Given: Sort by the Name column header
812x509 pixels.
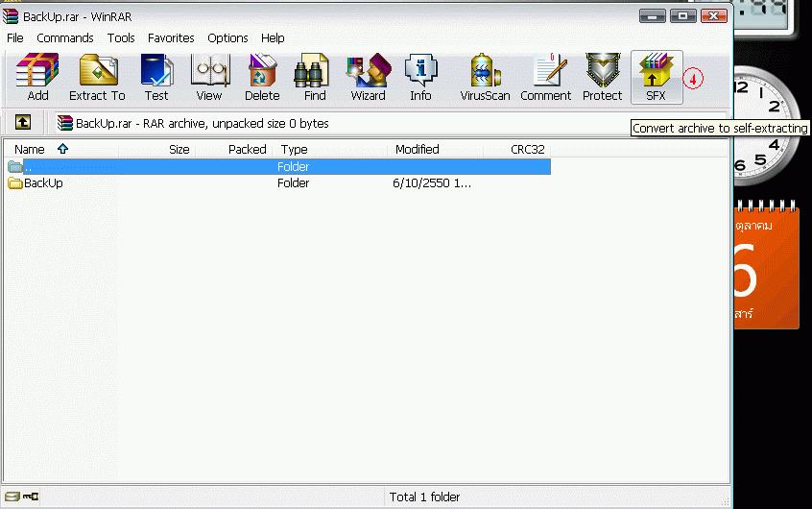Looking at the screenshot, I should click(61, 149).
